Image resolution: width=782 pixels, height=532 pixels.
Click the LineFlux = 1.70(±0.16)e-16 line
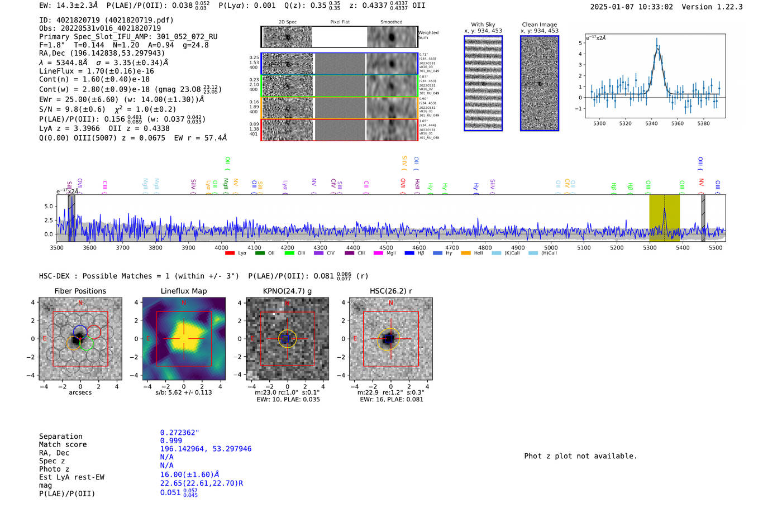tap(97, 71)
